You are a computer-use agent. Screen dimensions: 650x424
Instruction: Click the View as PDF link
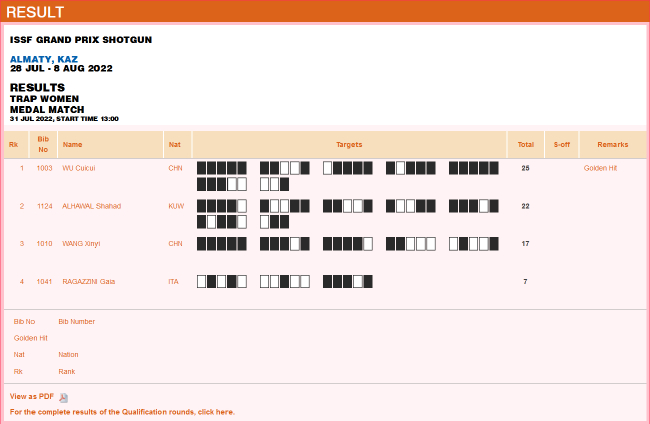(x=32, y=397)
